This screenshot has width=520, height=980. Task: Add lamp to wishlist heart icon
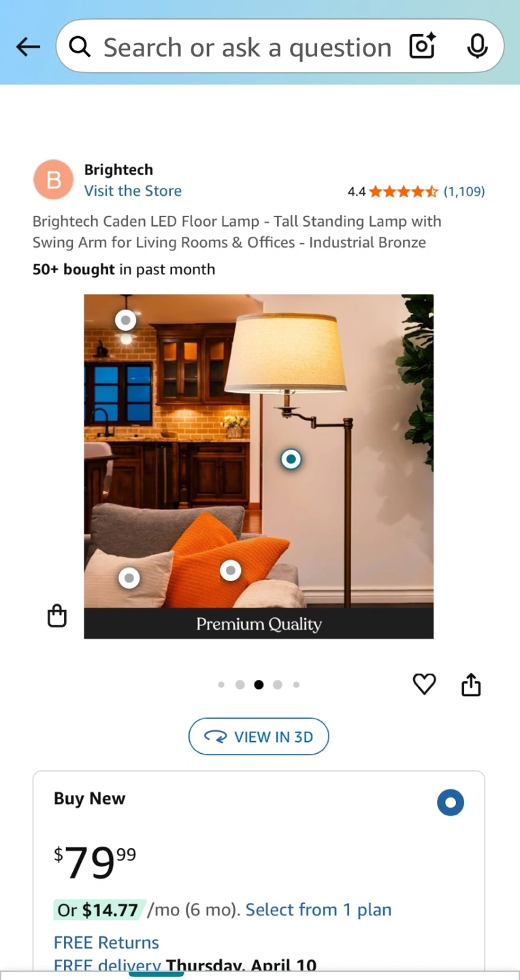click(424, 684)
